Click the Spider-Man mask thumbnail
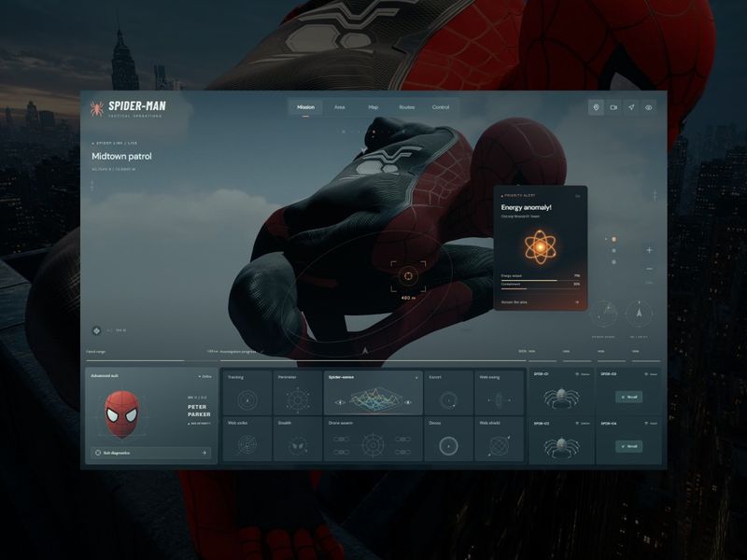This screenshot has width=747, height=560. [122, 414]
